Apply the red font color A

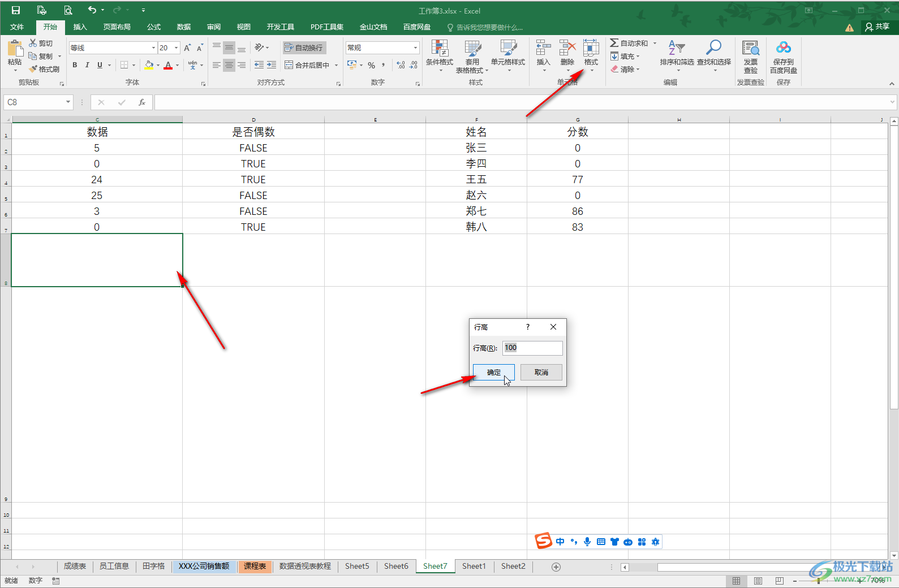168,65
